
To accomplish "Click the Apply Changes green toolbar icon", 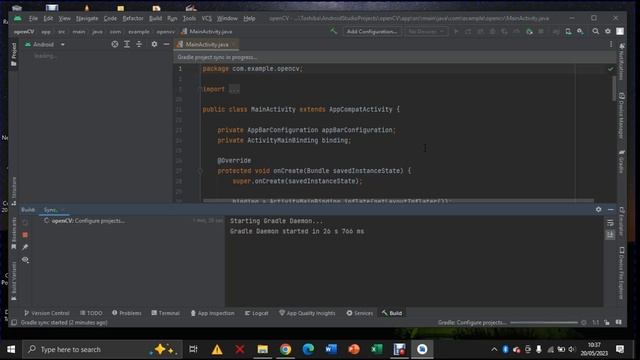I will point(529,31).
